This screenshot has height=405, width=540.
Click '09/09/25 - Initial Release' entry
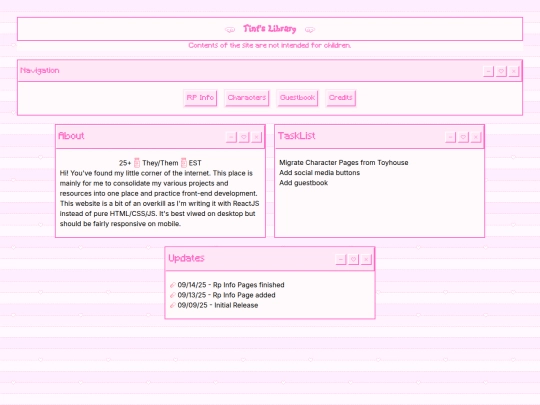(x=218, y=305)
